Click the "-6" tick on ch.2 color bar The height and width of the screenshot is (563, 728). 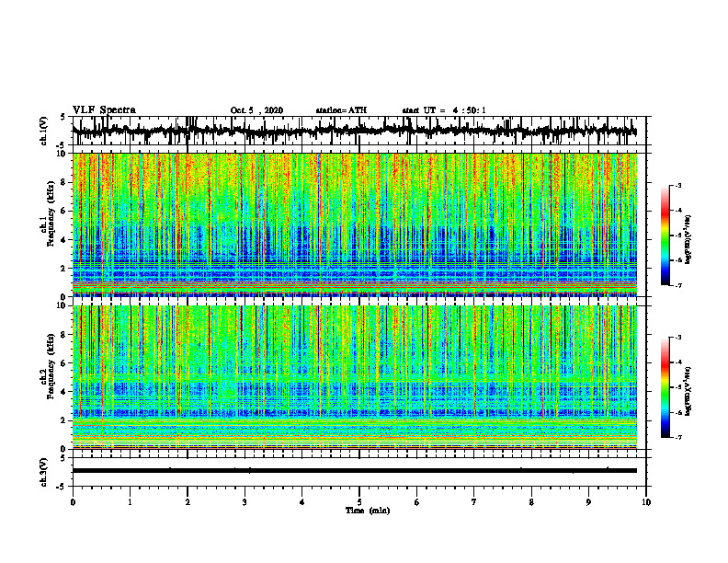pos(678,412)
